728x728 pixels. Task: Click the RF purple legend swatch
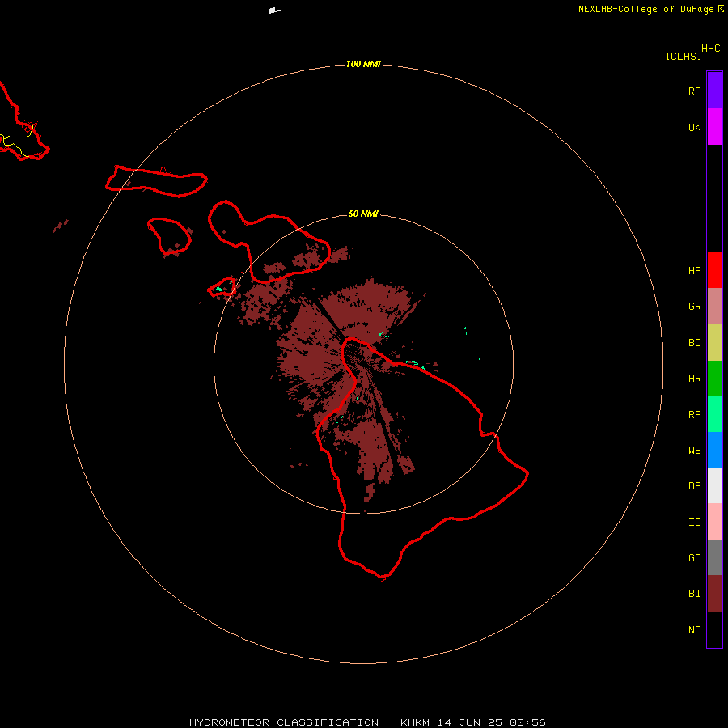pyautogui.click(x=714, y=91)
